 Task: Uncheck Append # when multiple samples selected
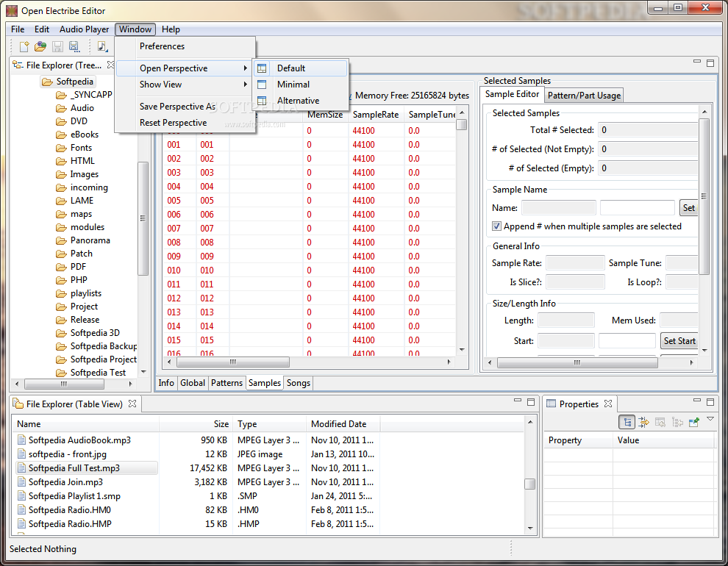coord(497,226)
